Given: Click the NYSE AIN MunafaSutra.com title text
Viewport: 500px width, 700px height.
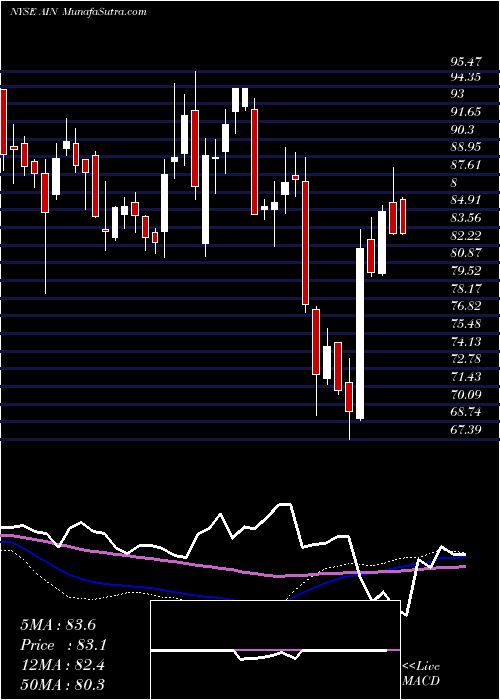Looking at the screenshot, I should point(78,11).
